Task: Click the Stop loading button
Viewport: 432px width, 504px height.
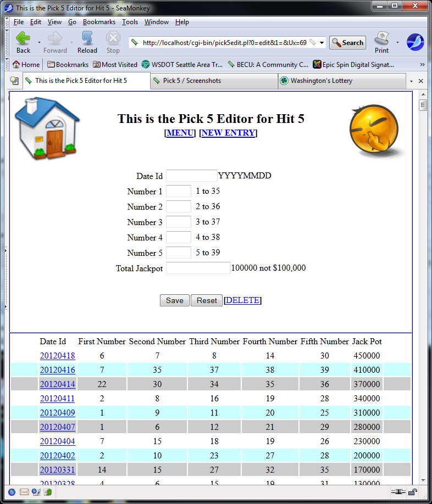Action: point(113,42)
